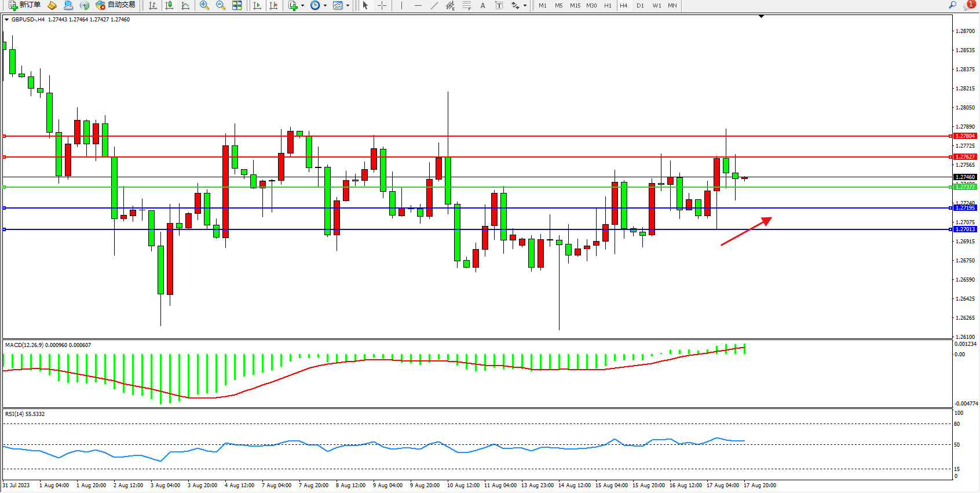Zoom out of the chart
Image resolution: width=980 pixels, height=493 pixels.
coord(221,5)
